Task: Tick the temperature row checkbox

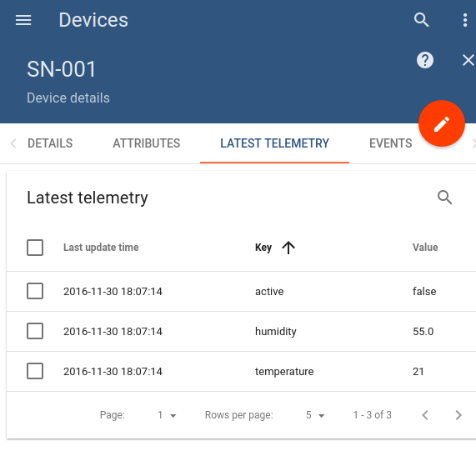Action: [x=35, y=371]
